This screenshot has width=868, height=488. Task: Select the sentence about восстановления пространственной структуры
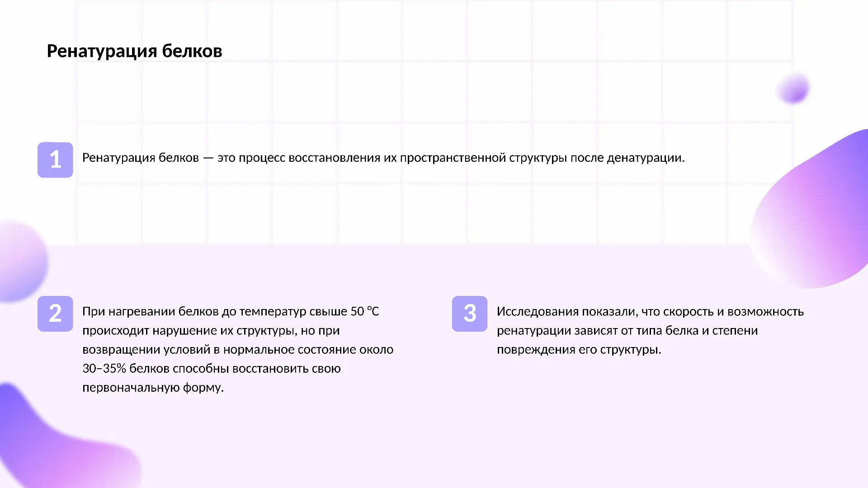383,158
